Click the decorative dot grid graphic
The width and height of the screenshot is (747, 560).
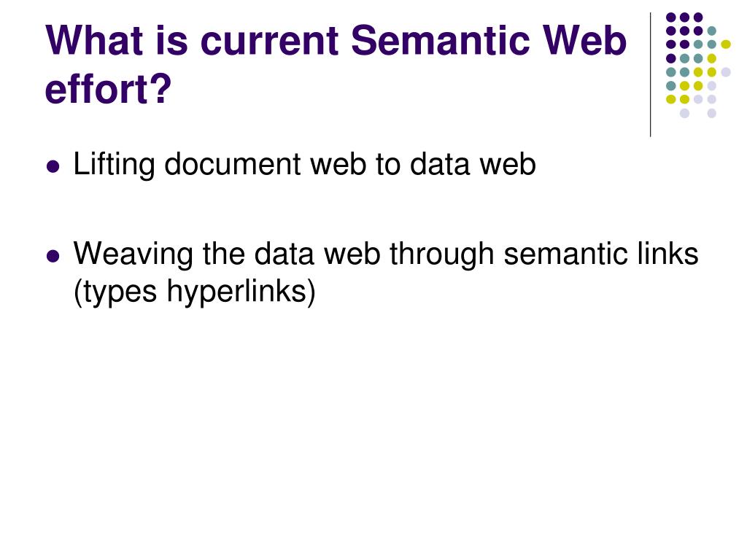tap(698, 65)
